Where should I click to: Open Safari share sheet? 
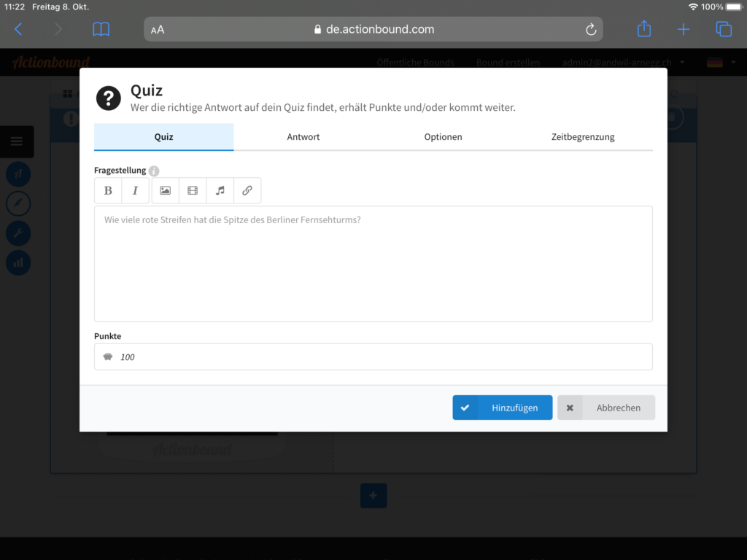[643, 29]
